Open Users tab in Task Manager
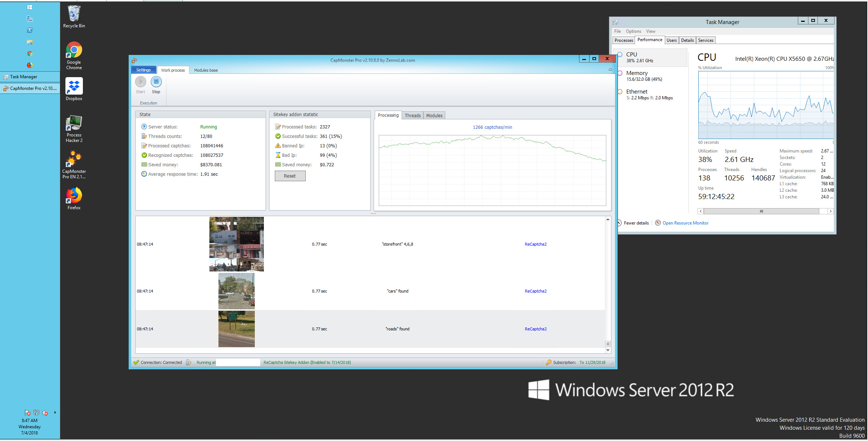 click(672, 40)
